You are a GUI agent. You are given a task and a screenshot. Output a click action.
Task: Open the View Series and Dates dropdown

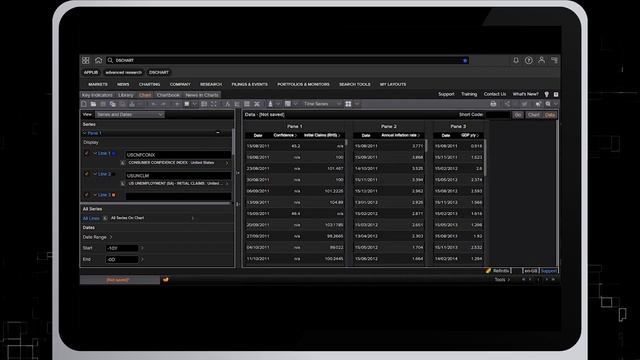tap(130, 115)
